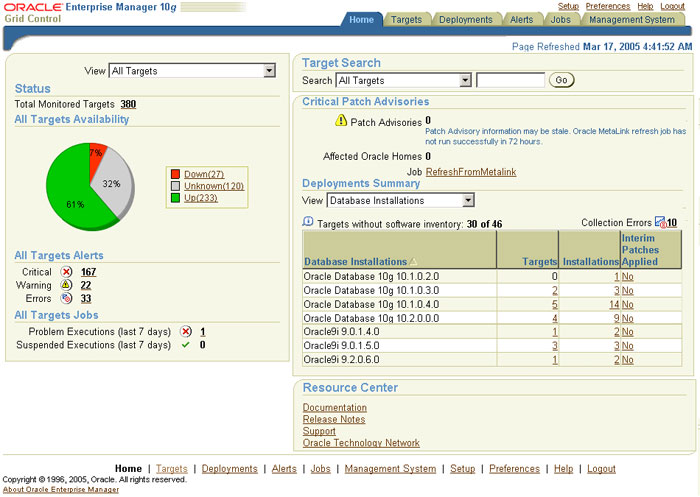Viewport: 700px width, 497px height.
Task: Click the No link for Oracle9i 9.2.0.6.0
Action: click(x=628, y=360)
